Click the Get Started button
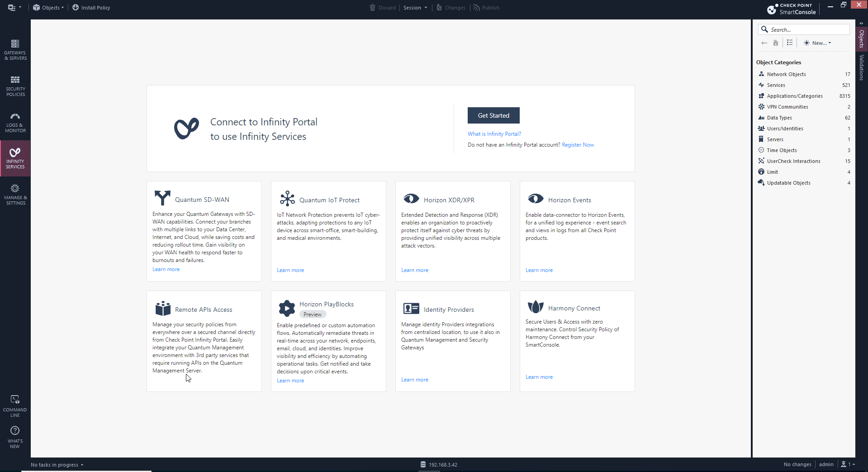Viewport: 868px width, 472px height. tap(493, 115)
